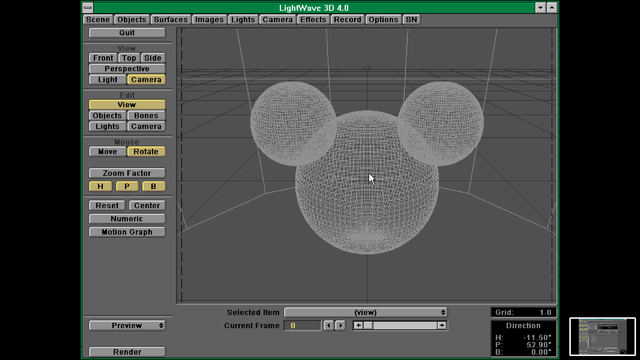Step to previous frame arrow
The width and height of the screenshot is (640, 360).
(328, 325)
